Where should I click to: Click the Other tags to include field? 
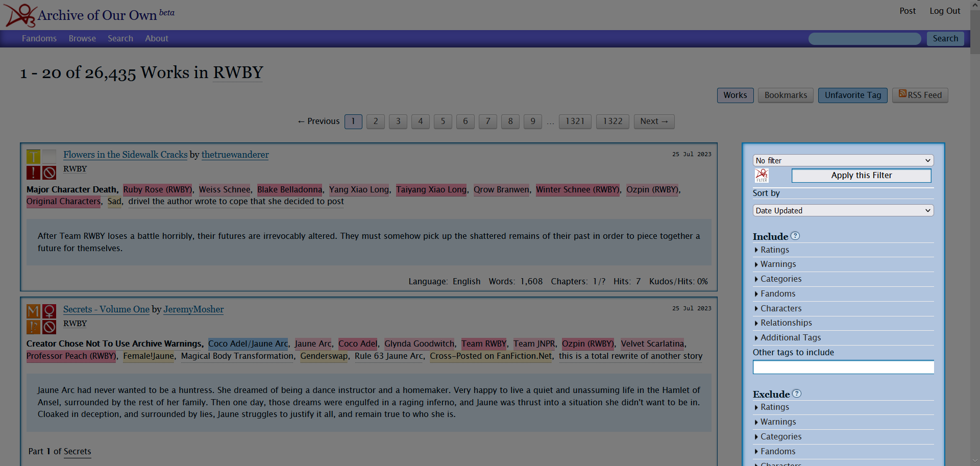[843, 367]
